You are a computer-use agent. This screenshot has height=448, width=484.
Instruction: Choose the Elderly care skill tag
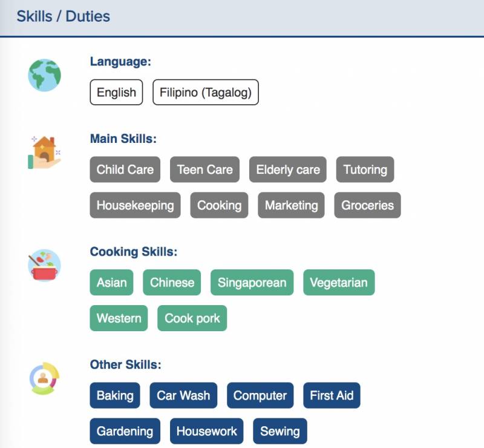(x=288, y=170)
